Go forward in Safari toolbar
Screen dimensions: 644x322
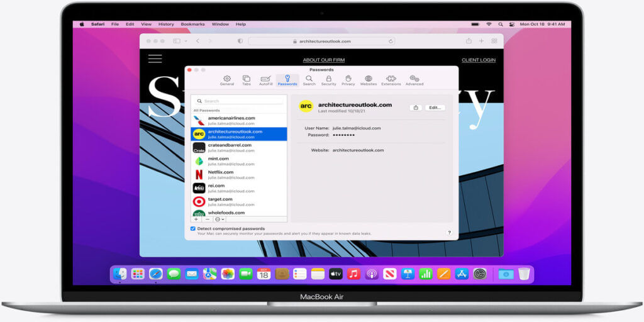click(210, 41)
